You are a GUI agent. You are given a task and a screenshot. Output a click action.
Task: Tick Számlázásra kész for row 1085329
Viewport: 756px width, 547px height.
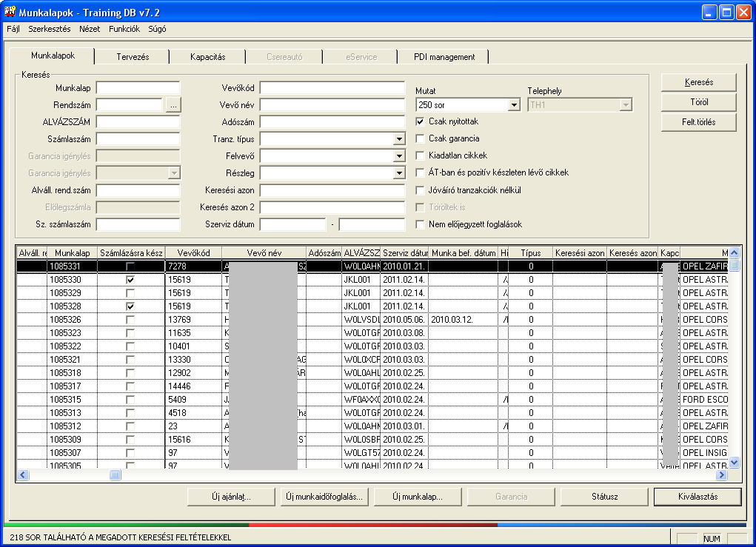pos(130,293)
